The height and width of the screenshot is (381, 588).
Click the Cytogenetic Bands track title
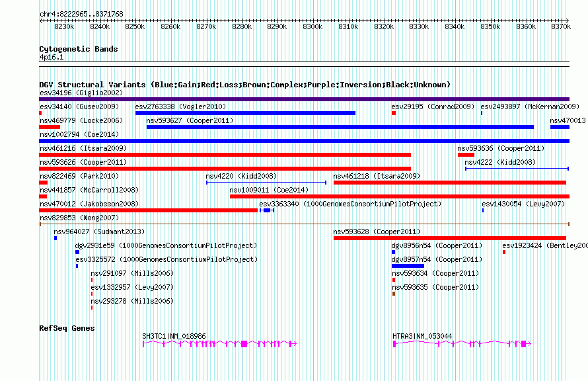click(x=79, y=49)
